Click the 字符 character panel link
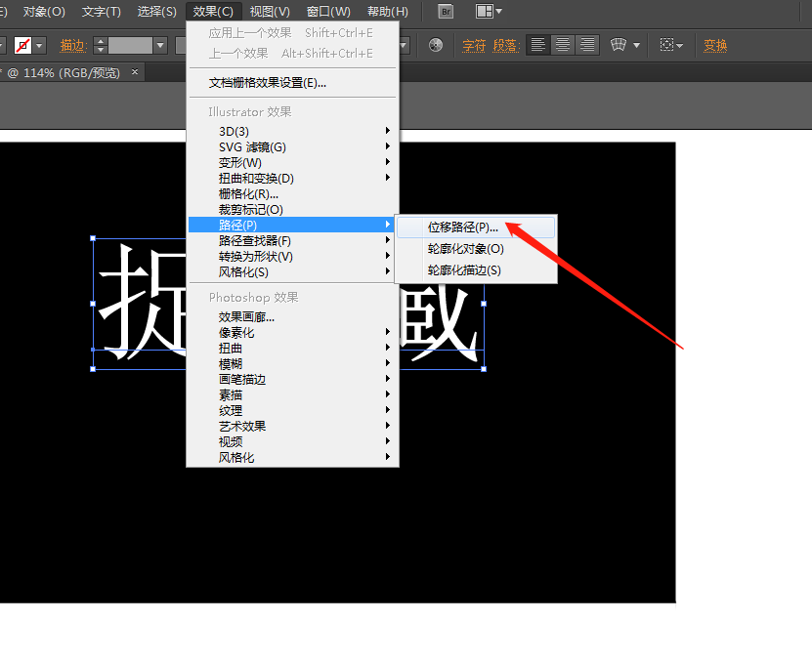 point(474,45)
